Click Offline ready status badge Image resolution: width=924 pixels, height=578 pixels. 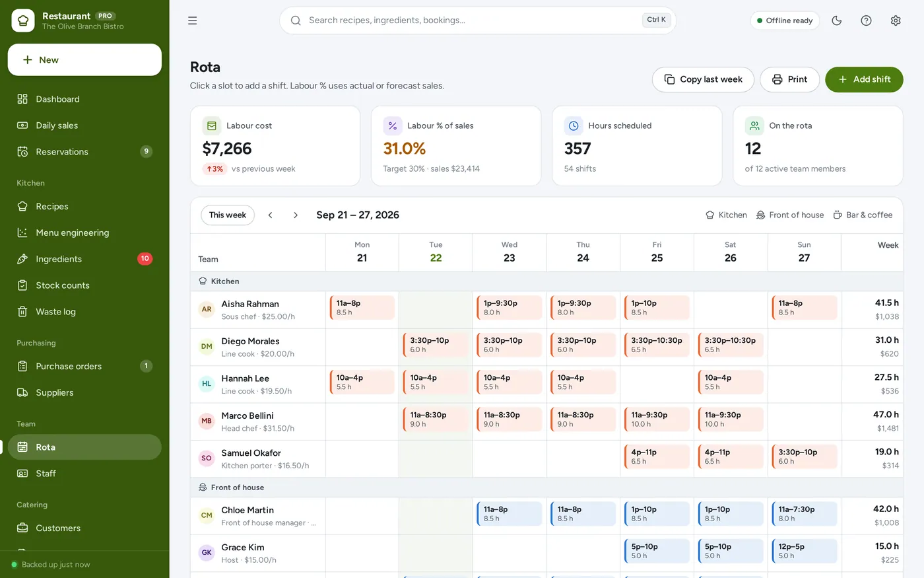click(785, 20)
